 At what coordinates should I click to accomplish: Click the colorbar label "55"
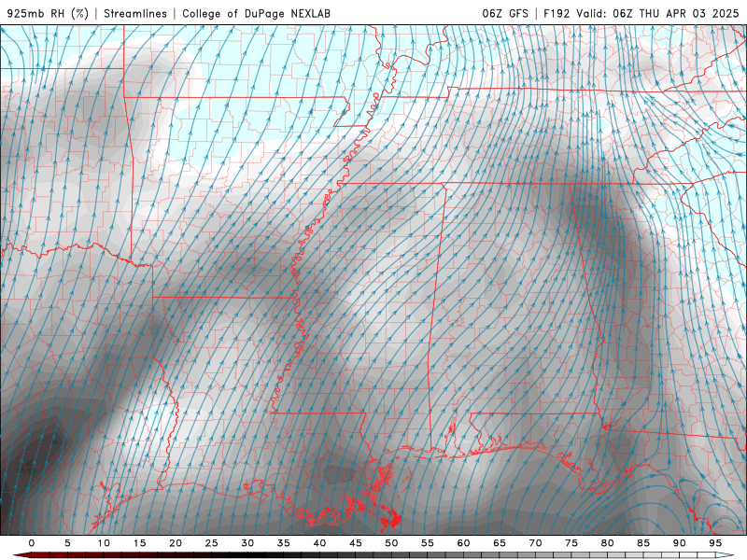[428, 543]
